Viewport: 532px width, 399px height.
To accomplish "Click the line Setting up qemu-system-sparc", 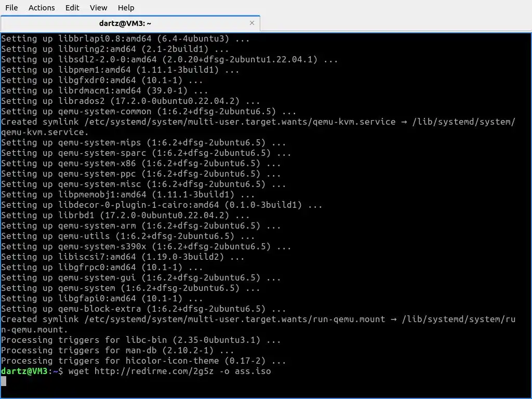I will pyautogui.click(x=146, y=153).
